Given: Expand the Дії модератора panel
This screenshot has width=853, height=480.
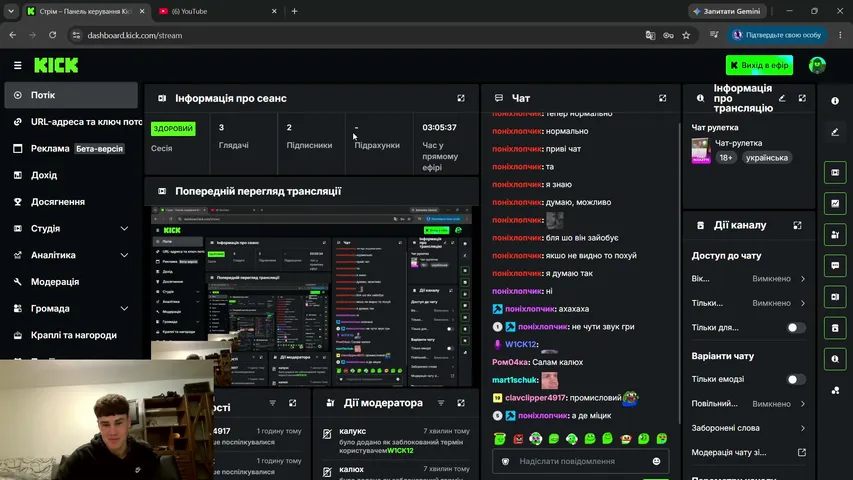Looking at the screenshot, I should pos(461,403).
